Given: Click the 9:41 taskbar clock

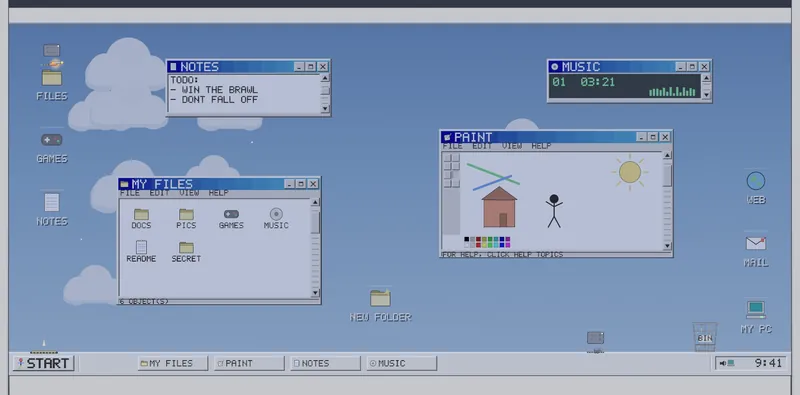Looking at the screenshot, I should (x=768, y=363).
